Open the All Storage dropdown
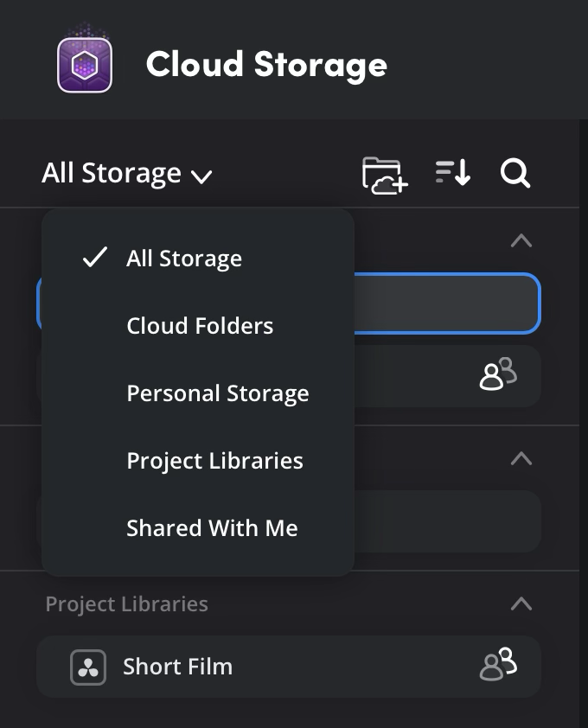 click(126, 173)
